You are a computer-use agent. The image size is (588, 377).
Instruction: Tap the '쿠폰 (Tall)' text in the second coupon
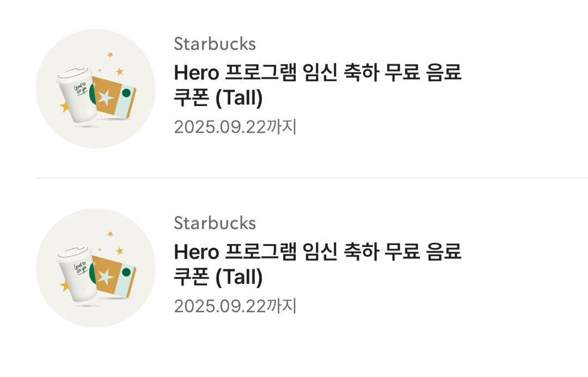click(x=218, y=279)
